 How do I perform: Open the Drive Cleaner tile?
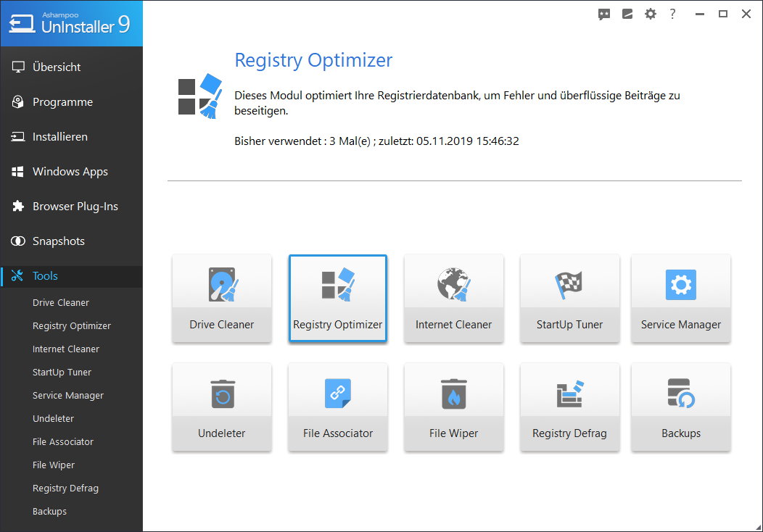point(221,298)
